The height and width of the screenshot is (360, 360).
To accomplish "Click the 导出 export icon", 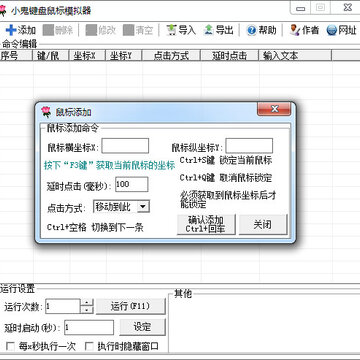I will (209, 30).
